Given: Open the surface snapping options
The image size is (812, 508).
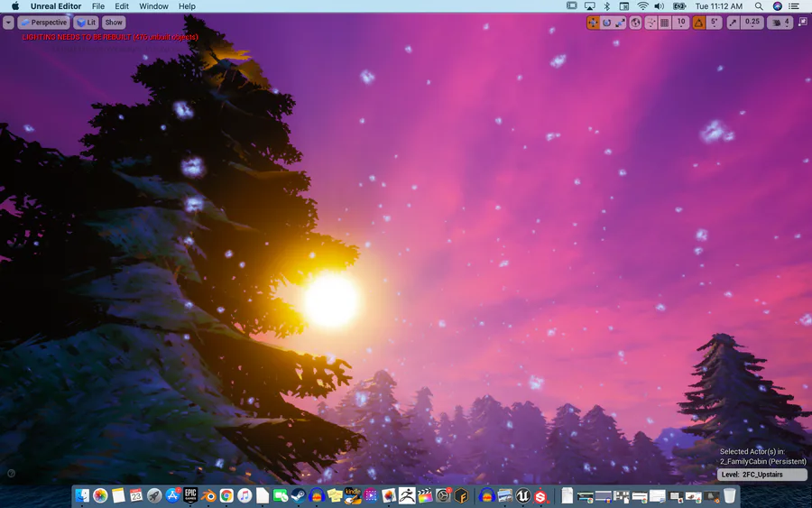Looking at the screenshot, I should tap(651, 23).
